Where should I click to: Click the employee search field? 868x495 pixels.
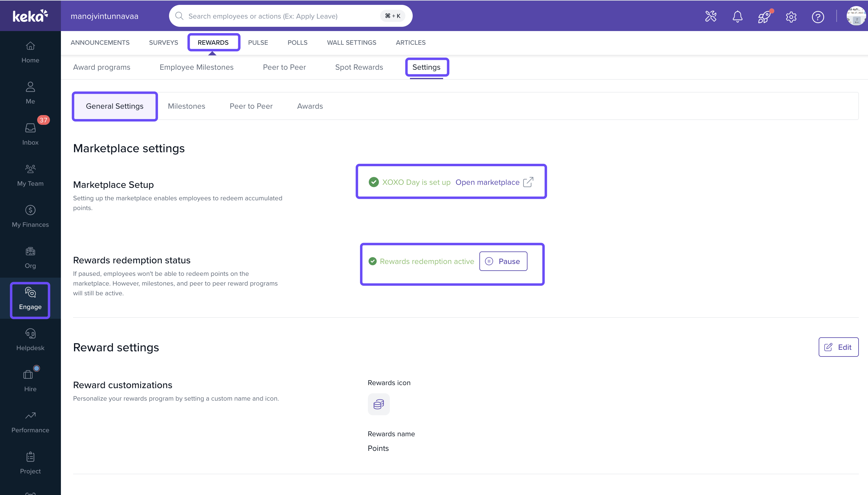pyautogui.click(x=282, y=16)
